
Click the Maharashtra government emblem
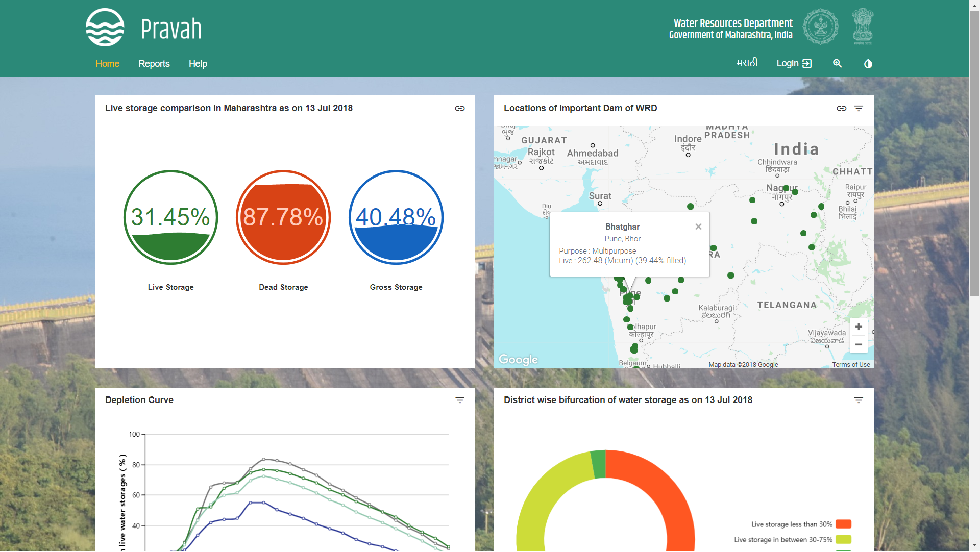(820, 27)
